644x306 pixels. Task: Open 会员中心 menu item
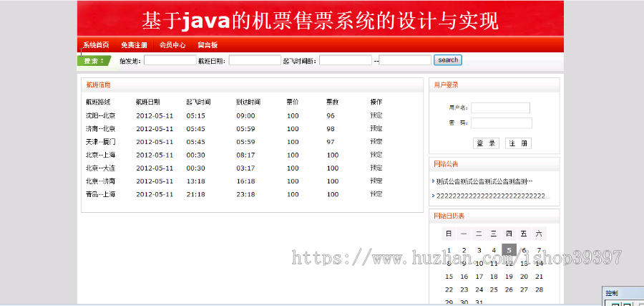pos(172,45)
